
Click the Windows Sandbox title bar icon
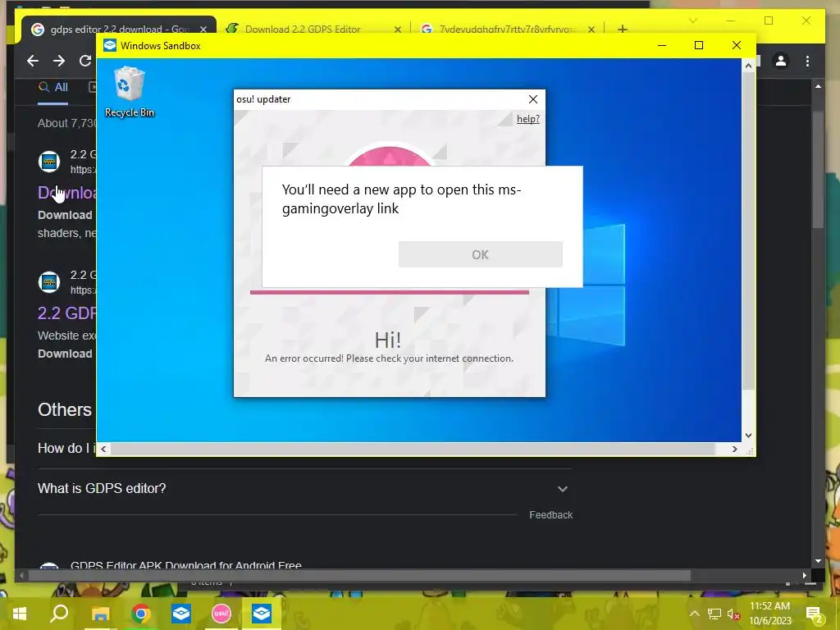110,46
